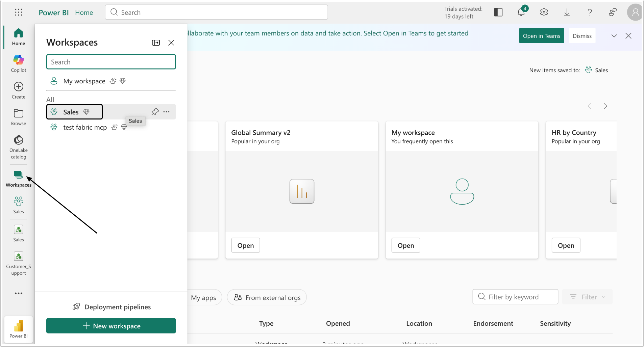Screen dimensions: 644x347
Task: Toggle the layout panel icon in header
Action: click(498, 12)
